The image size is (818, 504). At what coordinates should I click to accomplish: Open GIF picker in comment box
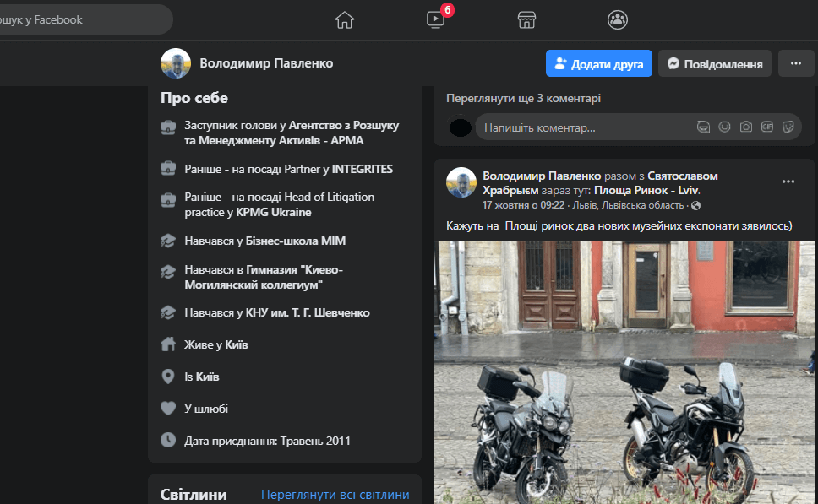(x=767, y=127)
